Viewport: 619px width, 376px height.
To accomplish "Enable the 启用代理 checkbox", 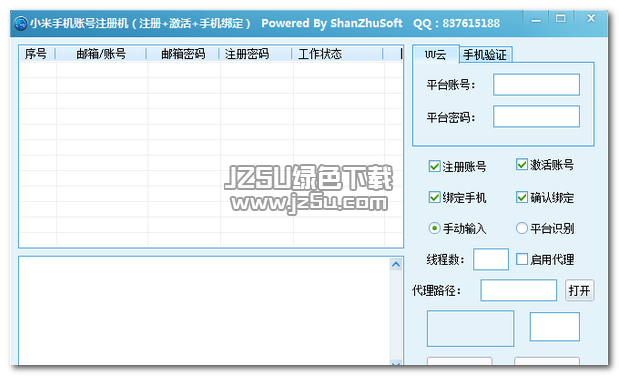I will (521, 259).
